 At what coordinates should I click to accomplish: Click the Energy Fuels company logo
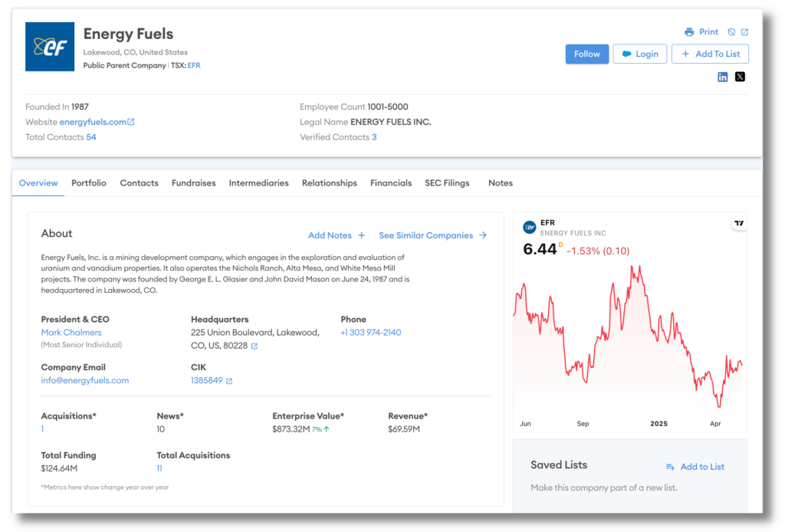[50, 47]
